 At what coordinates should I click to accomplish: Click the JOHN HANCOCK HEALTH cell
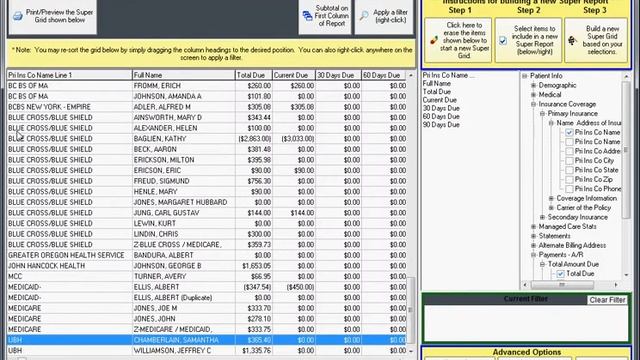coord(69,266)
